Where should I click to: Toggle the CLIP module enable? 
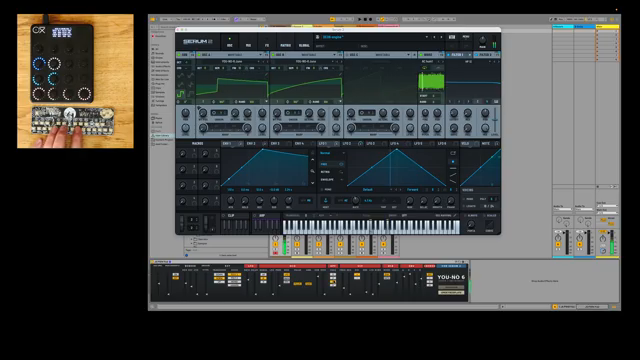point(223,216)
